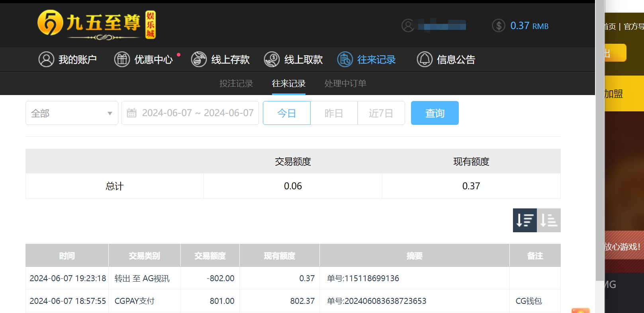Sort records in descending order
This screenshot has width=644, height=313.
525,220
